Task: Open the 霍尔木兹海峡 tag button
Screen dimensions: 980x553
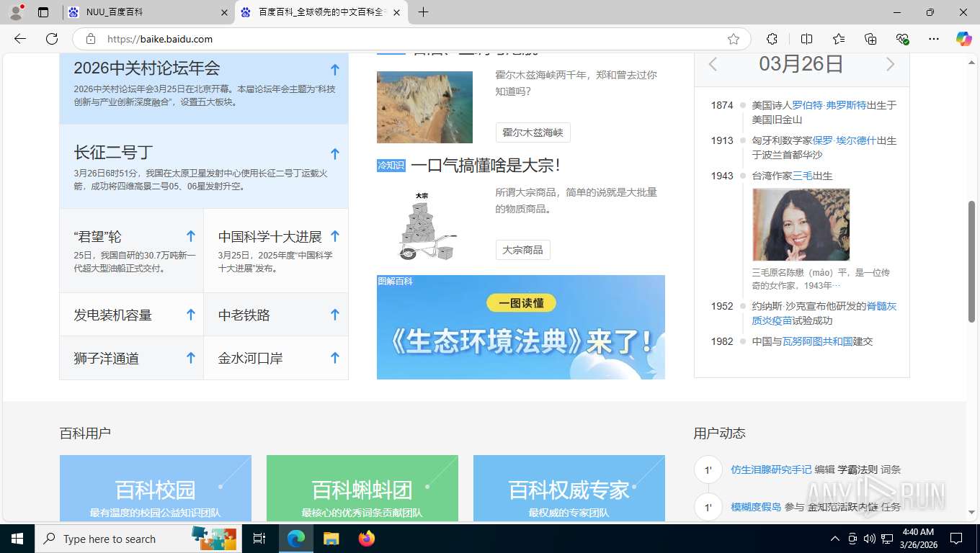Action: pos(533,132)
